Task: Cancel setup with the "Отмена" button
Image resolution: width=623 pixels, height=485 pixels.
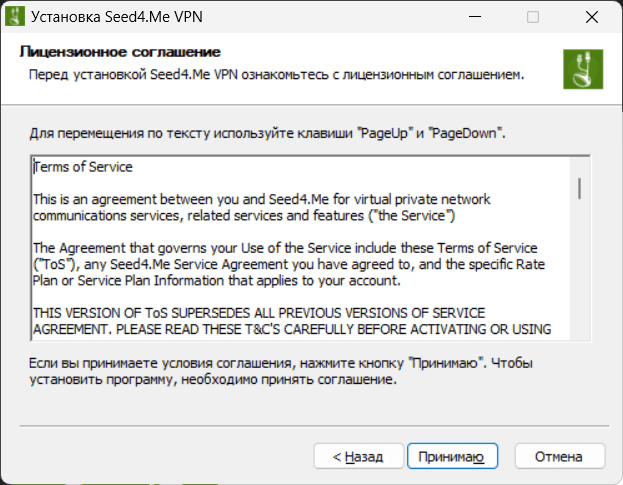Action: (x=559, y=457)
